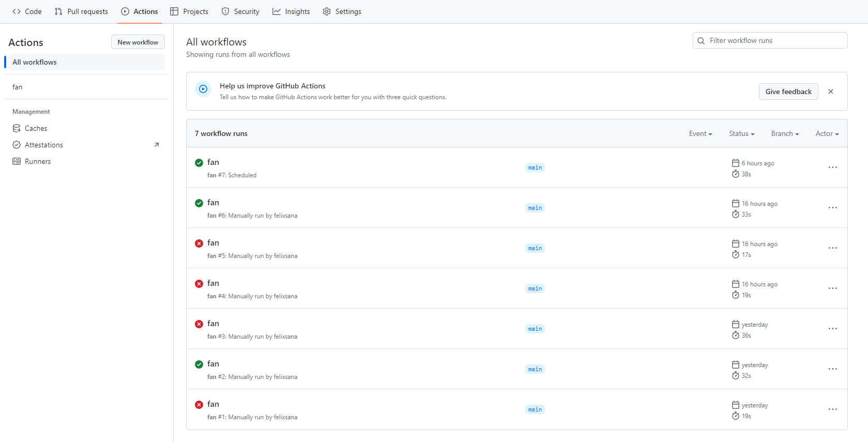Select All workflows in sidebar
868x442 pixels.
coord(86,62)
